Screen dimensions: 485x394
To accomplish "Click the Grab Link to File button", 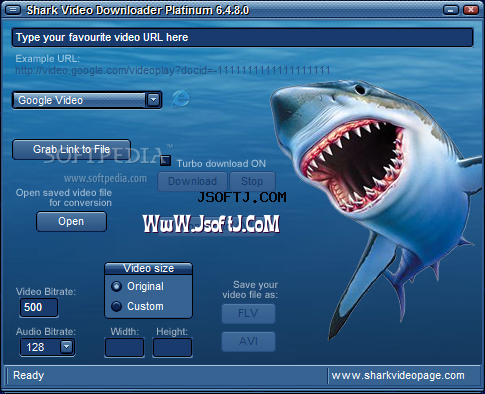I will (71, 149).
